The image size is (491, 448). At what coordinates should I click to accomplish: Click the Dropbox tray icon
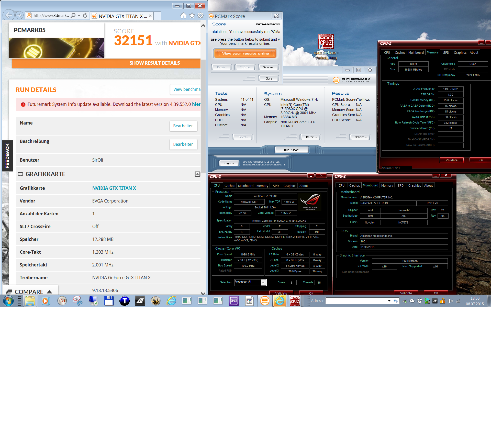[420, 301]
